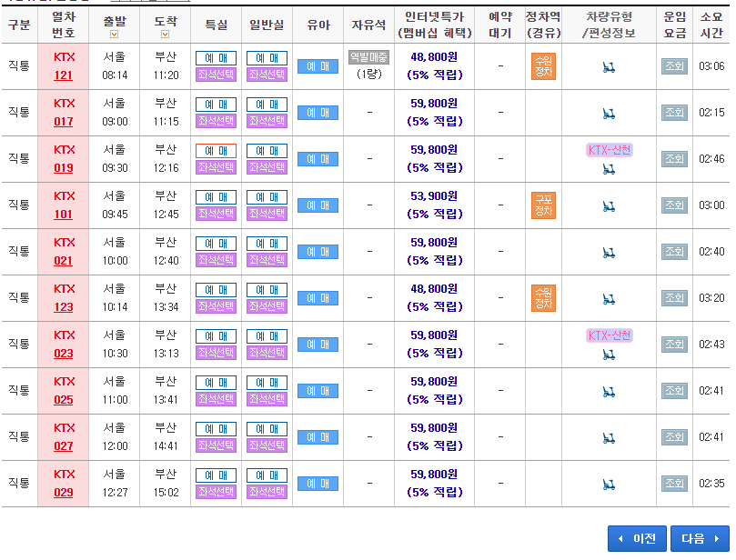Click the 수원정차 stop badge for KTX 123
Screen dimensions: 736x560
point(543,298)
